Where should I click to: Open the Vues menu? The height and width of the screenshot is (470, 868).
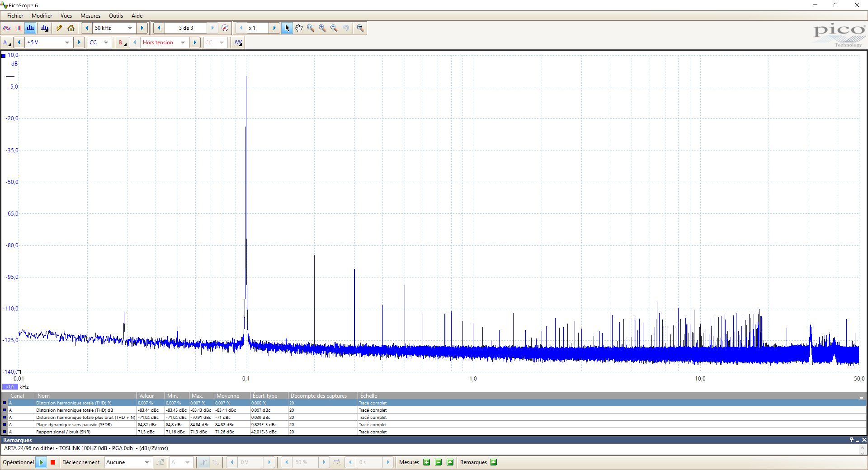[x=66, y=16]
